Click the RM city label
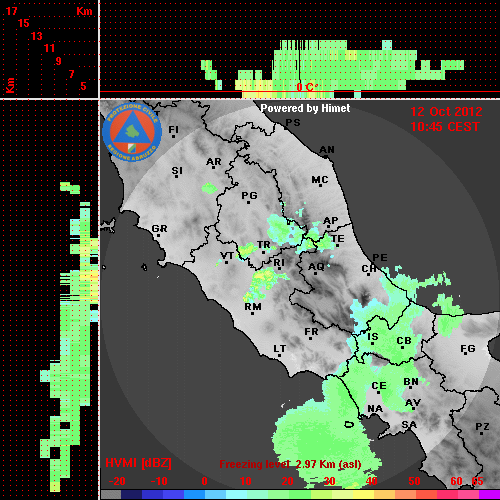The width and height of the screenshot is (500, 500). tap(253, 306)
